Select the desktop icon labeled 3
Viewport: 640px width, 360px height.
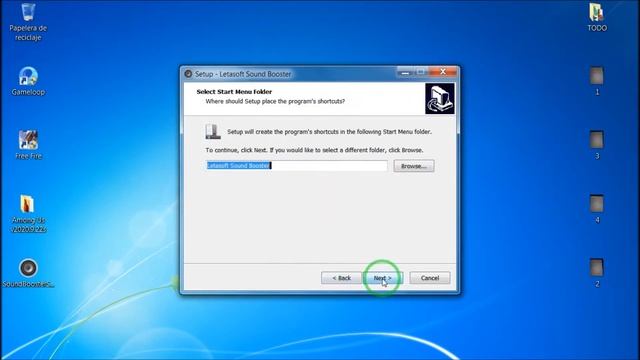coord(597,144)
